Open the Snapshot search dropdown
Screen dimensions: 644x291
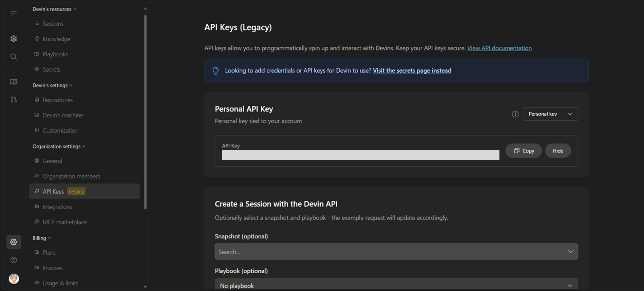pos(396,252)
